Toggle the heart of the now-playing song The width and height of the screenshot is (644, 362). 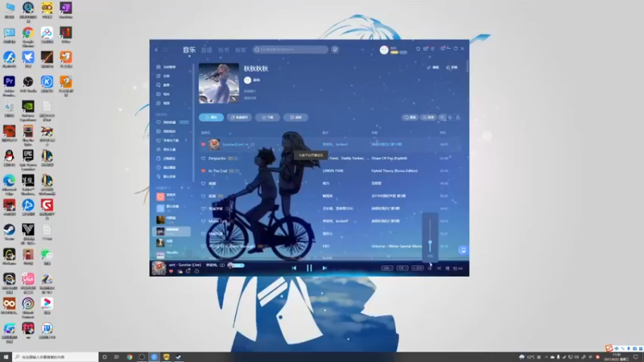click(x=171, y=271)
